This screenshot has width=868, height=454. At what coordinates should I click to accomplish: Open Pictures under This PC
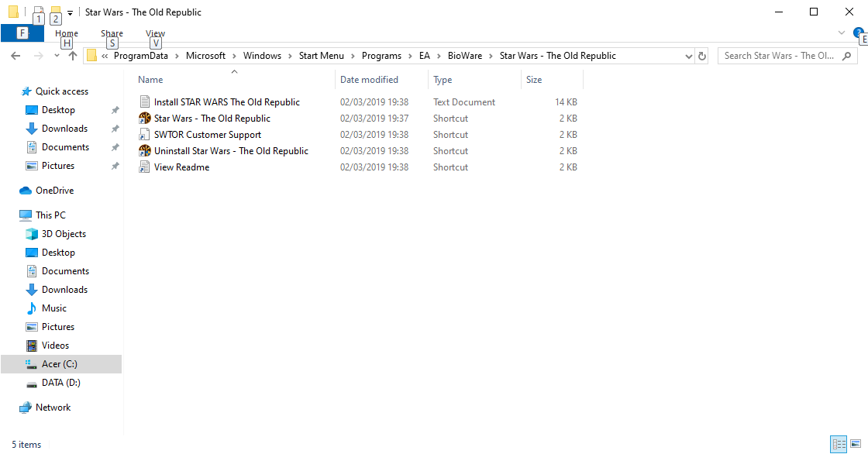pos(58,327)
